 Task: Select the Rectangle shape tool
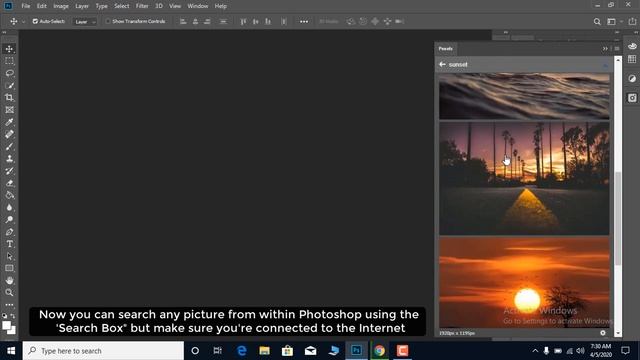click(x=9, y=268)
